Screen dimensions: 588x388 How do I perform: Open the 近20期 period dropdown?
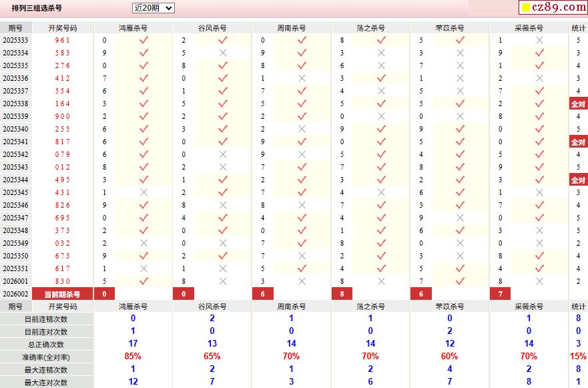pyautogui.click(x=154, y=8)
